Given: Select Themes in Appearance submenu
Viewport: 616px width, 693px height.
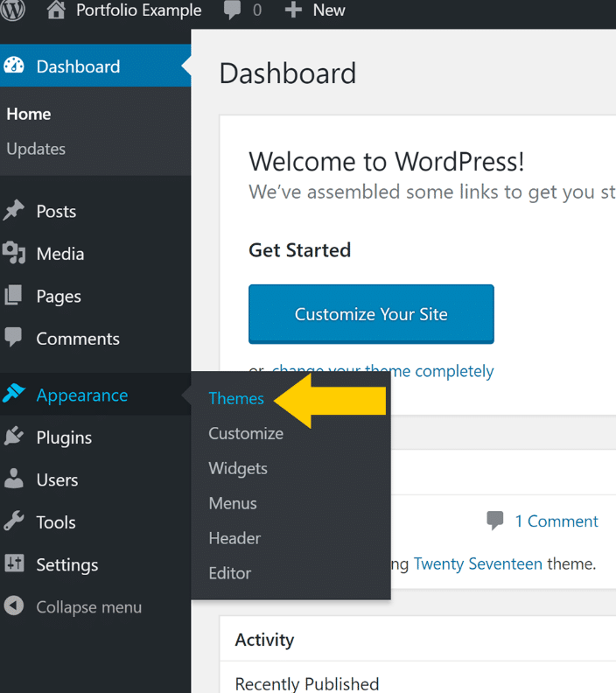Looking at the screenshot, I should (x=236, y=398).
